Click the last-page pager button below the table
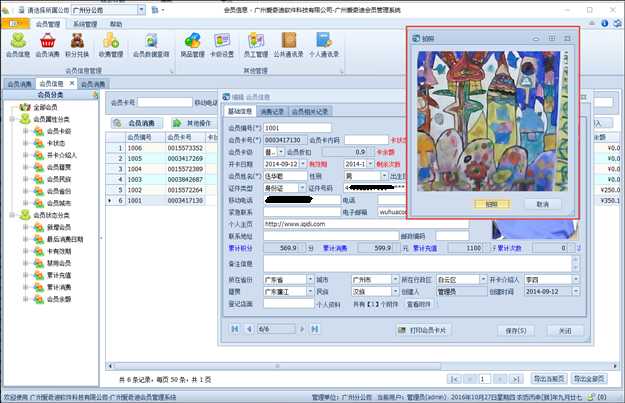The image size is (625, 403). point(516,379)
